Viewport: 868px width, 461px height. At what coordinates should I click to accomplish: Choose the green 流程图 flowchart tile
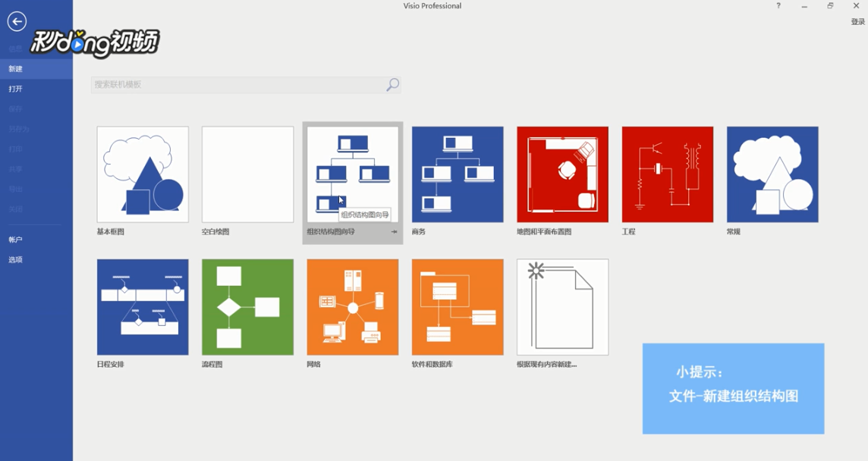pyautogui.click(x=247, y=307)
